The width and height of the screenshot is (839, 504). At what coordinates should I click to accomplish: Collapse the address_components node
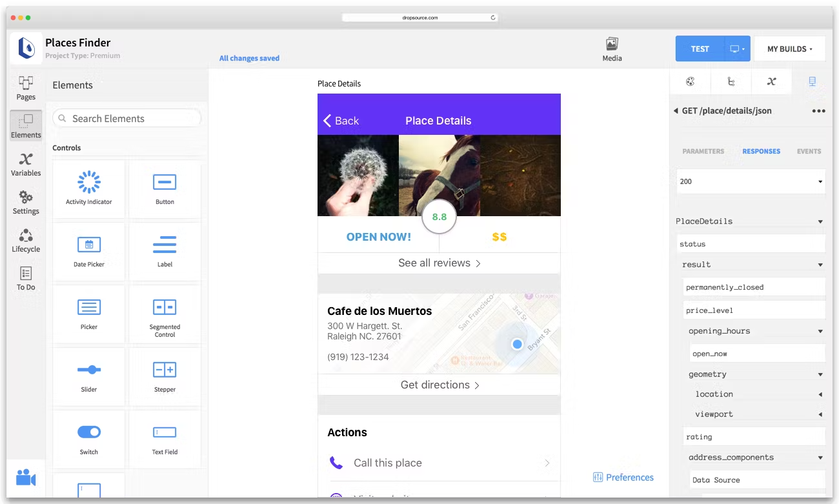[820, 458]
